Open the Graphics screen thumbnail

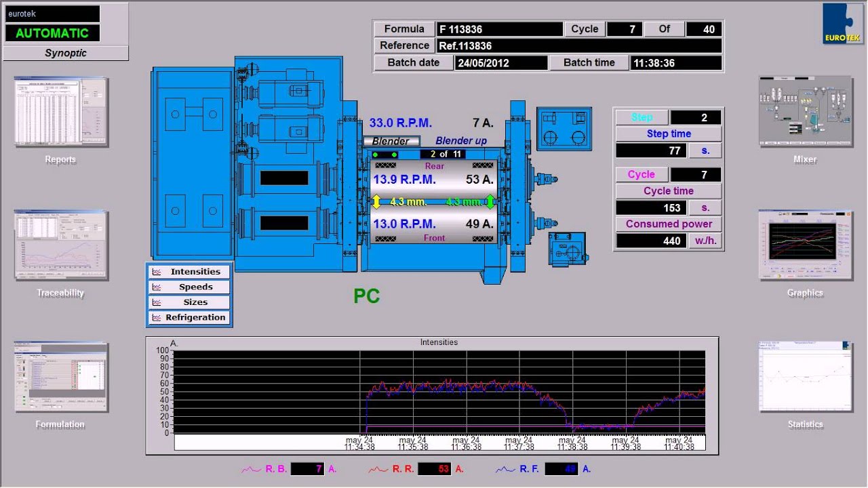pyautogui.click(x=805, y=245)
